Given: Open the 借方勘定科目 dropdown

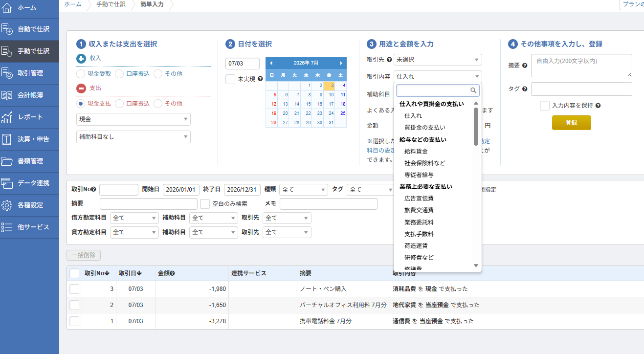Looking at the screenshot, I should click(x=134, y=218).
